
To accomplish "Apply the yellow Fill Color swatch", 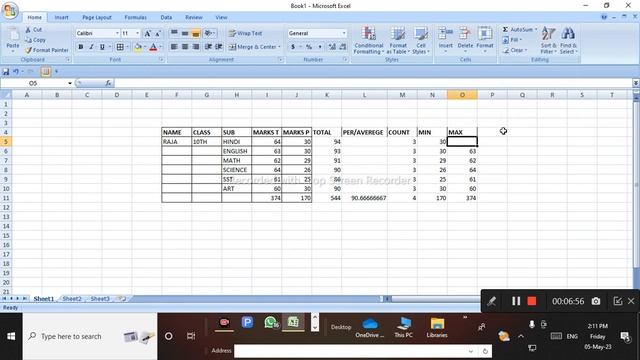I will coord(138,47).
